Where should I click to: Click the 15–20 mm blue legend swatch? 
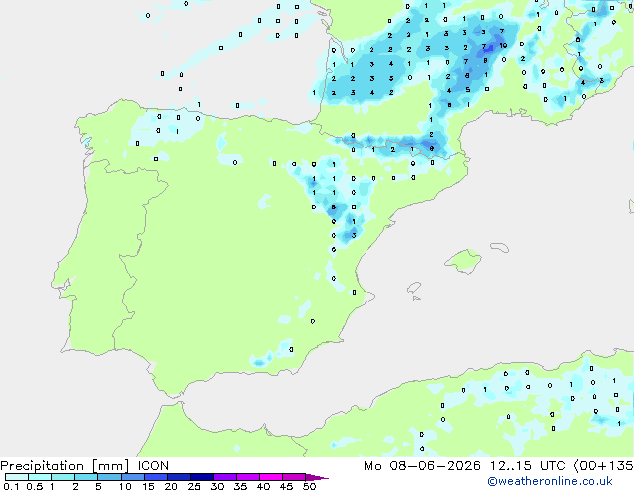pyautogui.click(x=156, y=477)
